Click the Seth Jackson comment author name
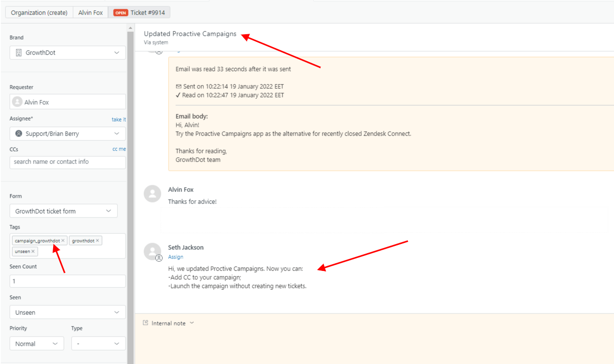The image size is (614, 364). click(186, 247)
